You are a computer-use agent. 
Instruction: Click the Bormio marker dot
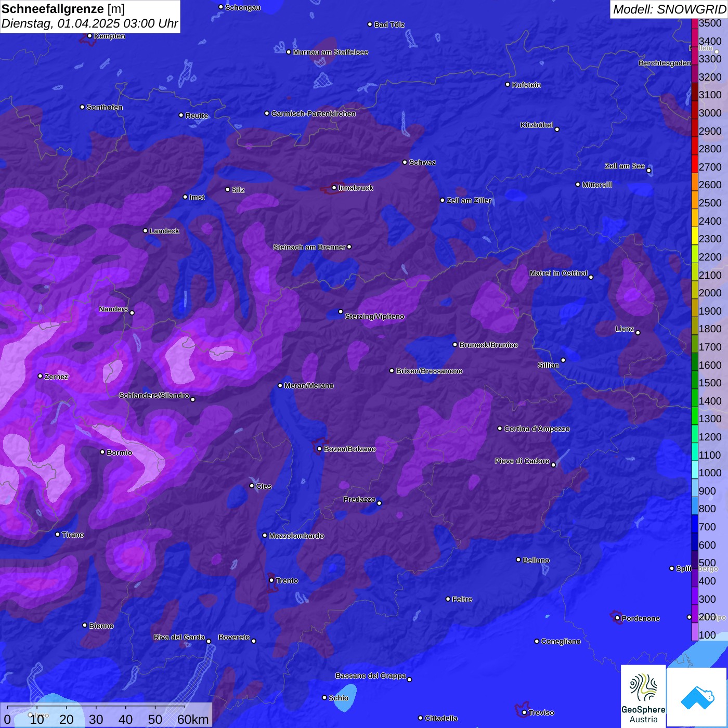click(x=102, y=452)
